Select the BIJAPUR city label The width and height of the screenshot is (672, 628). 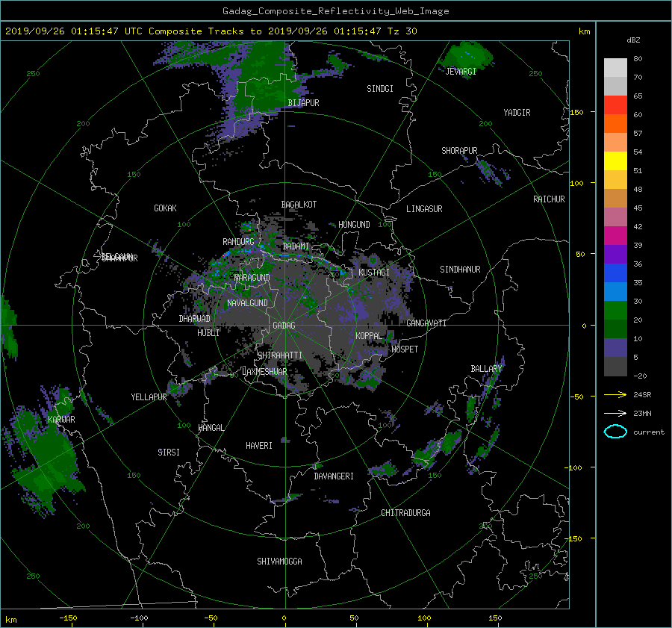point(303,103)
